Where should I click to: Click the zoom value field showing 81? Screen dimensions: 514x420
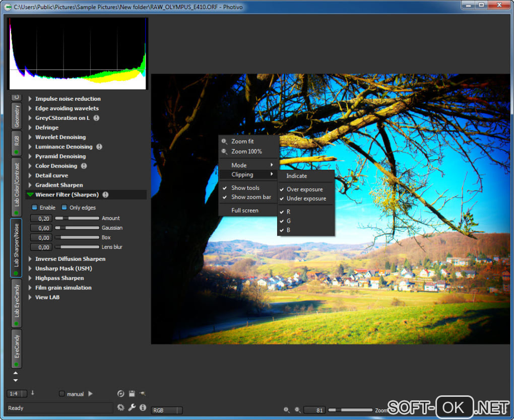click(x=314, y=410)
